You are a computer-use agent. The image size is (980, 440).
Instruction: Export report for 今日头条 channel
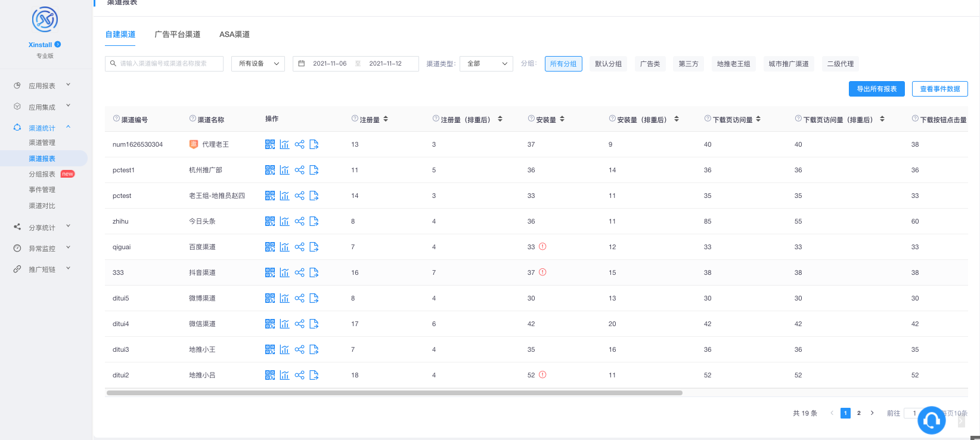tap(314, 221)
